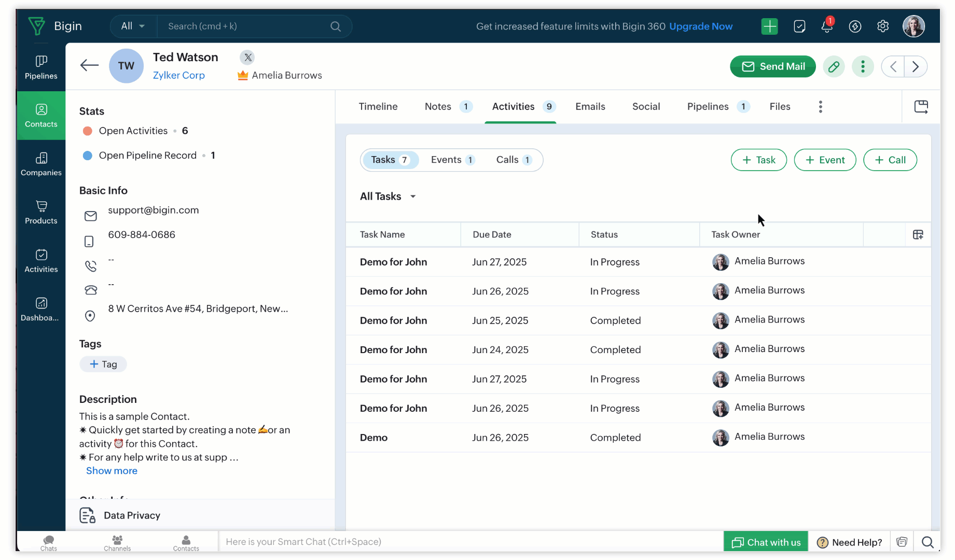Click the search magnifier icon in top bar
The width and height of the screenshot is (955, 560).
coord(336,26)
